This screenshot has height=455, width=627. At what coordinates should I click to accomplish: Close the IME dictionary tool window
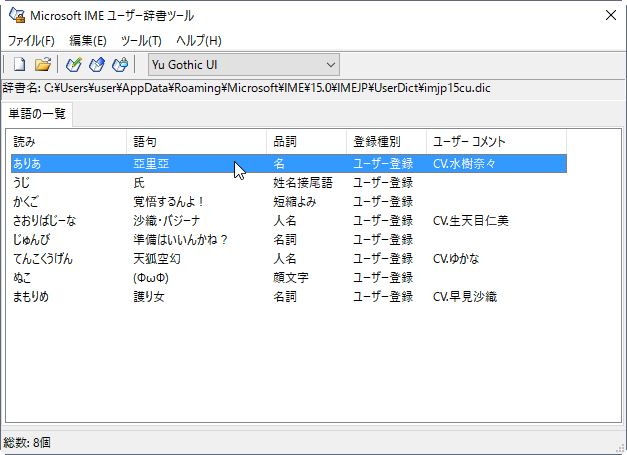coord(611,15)
